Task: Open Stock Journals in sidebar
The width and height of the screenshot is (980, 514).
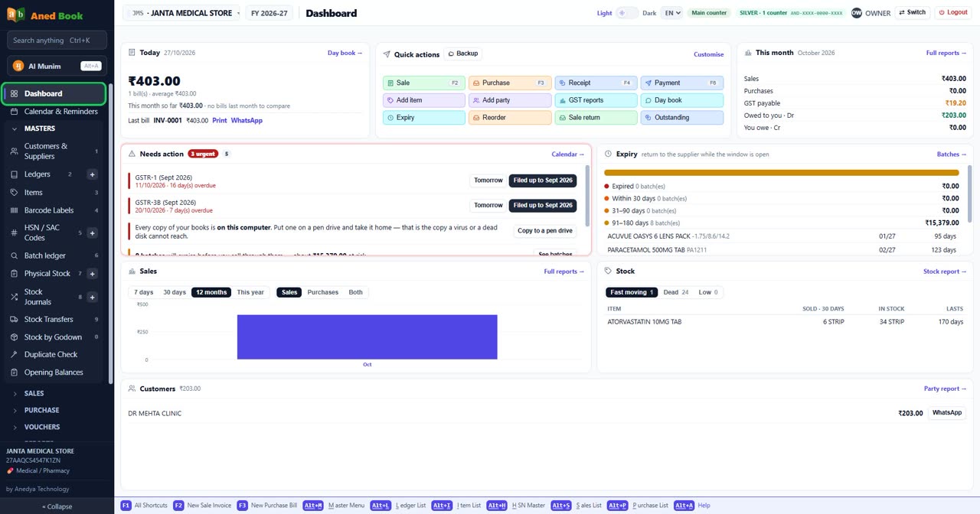Action: [x=38, y=297]
